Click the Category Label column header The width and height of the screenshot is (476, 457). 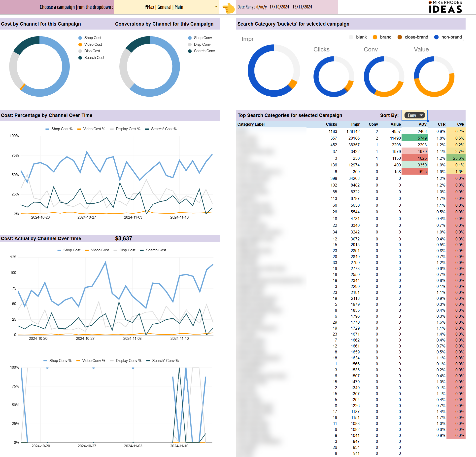pos(251,124)
